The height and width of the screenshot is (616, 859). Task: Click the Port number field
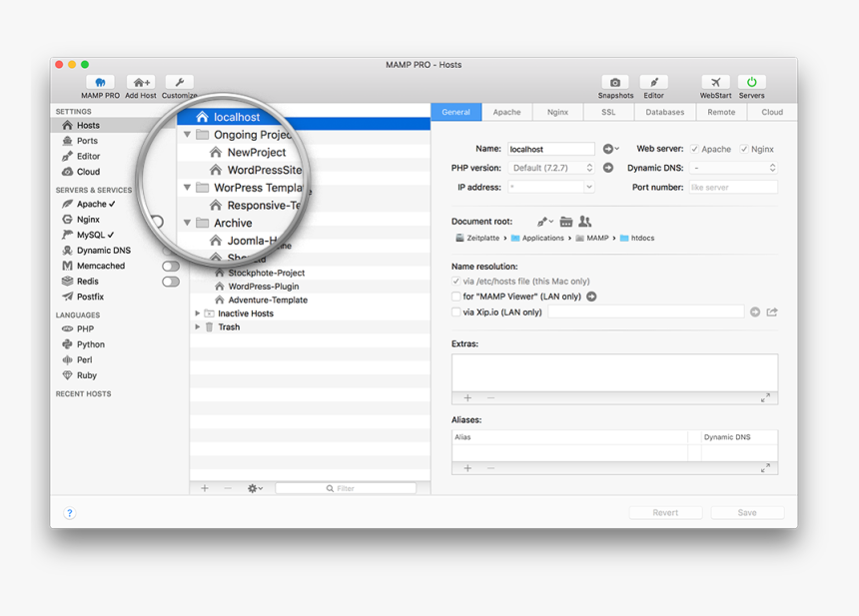click(x=733, y=188)
